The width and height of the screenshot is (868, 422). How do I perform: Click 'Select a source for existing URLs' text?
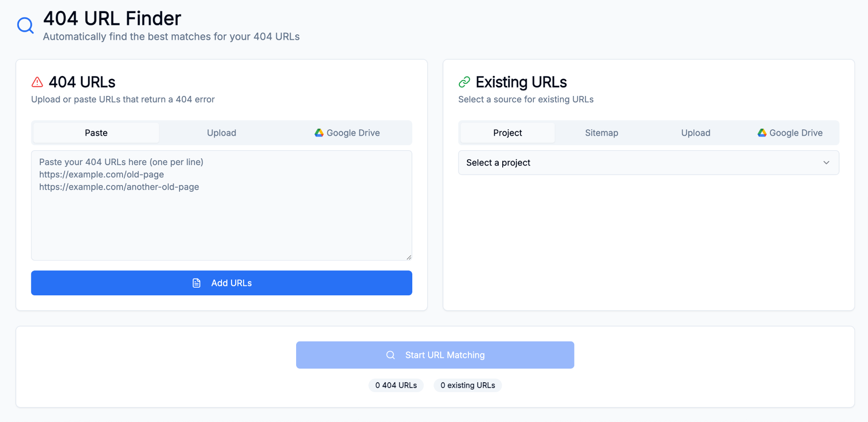[526, 100]
